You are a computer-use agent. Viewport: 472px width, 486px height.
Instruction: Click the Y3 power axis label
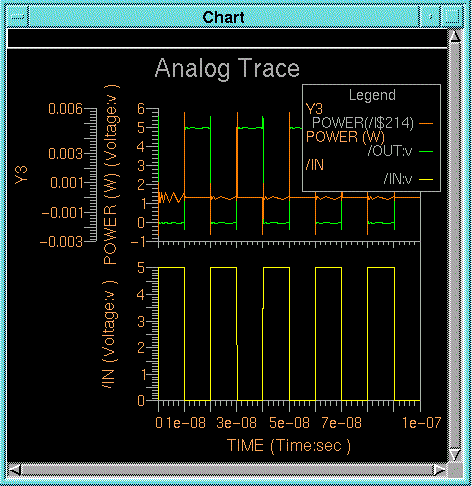pos(21,175)
